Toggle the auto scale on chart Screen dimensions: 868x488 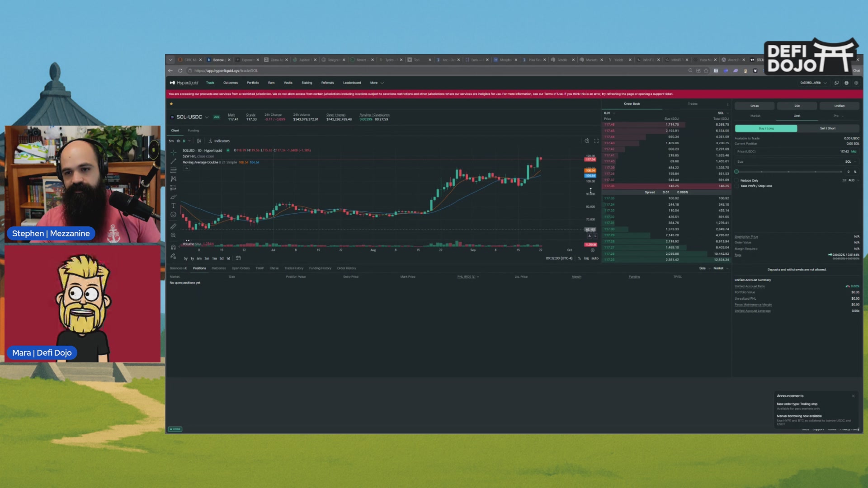595,258
